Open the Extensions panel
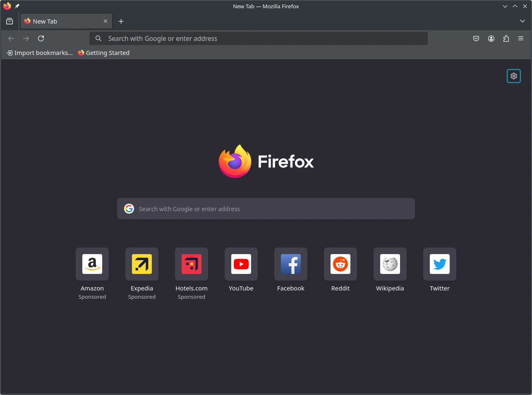The width and height of the screenshot is (532, 395). click(x=506, y=38)
